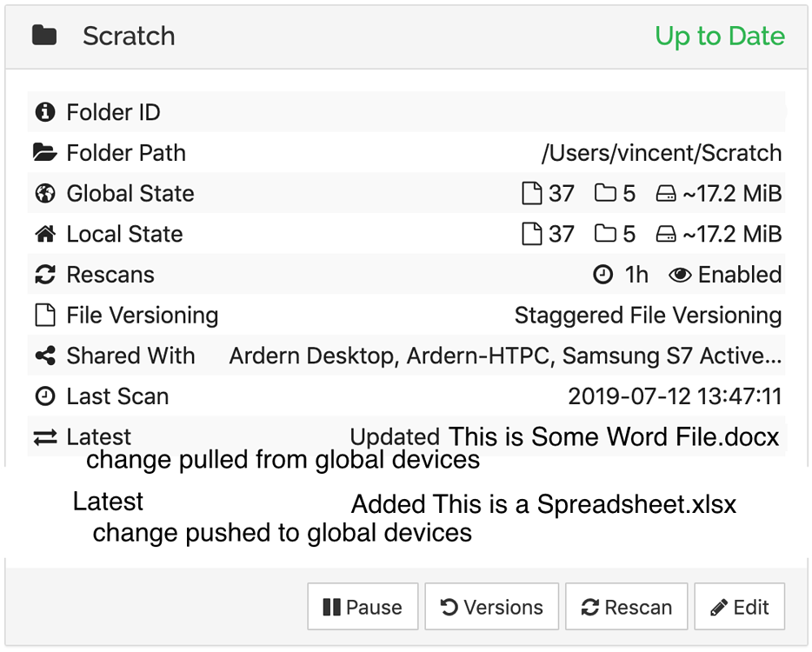The width and height of the screenshot is (812, 652).
Task: Pause the Scratch folder syncing
Action: point(363,607)
